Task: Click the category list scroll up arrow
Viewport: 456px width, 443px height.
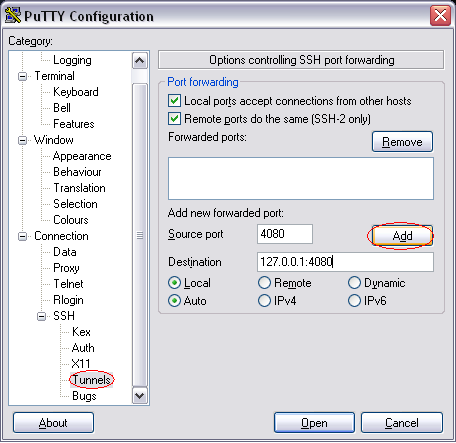Action: (140, 61)
